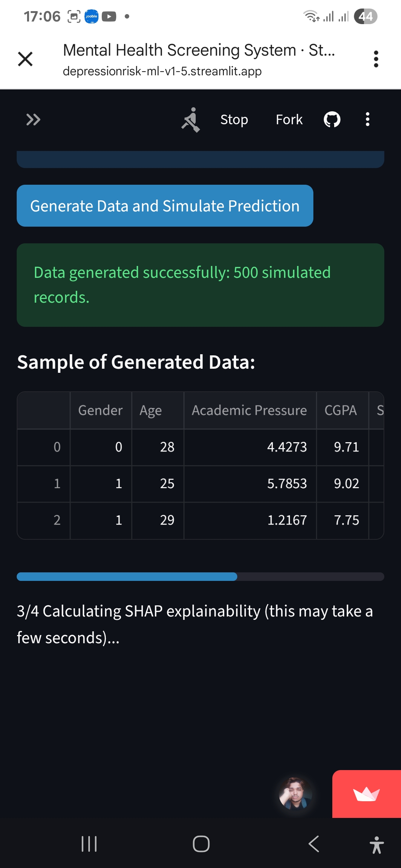Expand the sidebar with double-chevron icon
This screenshot has width=401, height=868.
[x=33, y=119]
